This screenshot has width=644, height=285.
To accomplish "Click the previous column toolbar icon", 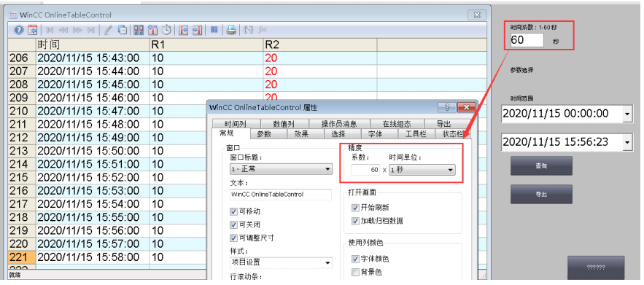I will (184, 30).
